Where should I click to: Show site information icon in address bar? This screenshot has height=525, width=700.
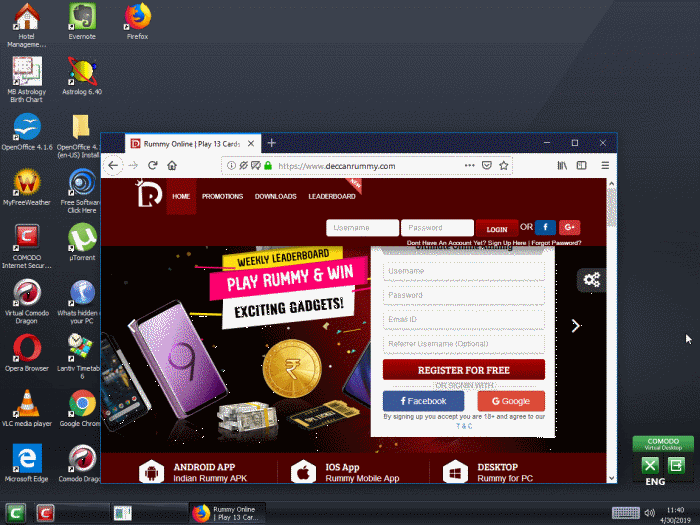(x=231, y=166)
